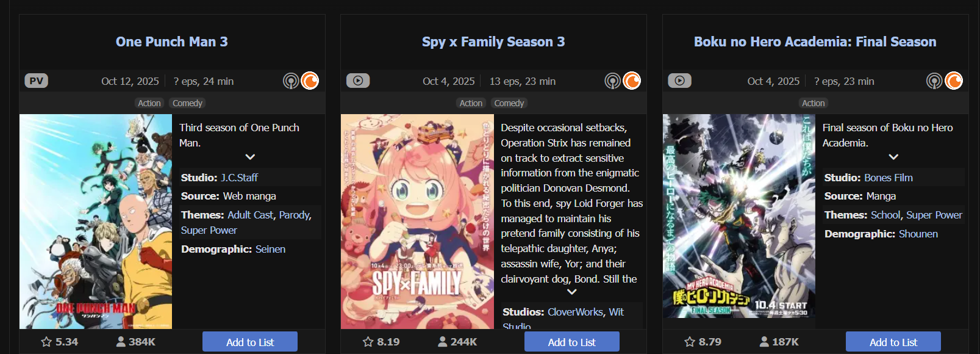
Task: Click the Spy x Family poster thumbnail
Action: pos(417,222)
